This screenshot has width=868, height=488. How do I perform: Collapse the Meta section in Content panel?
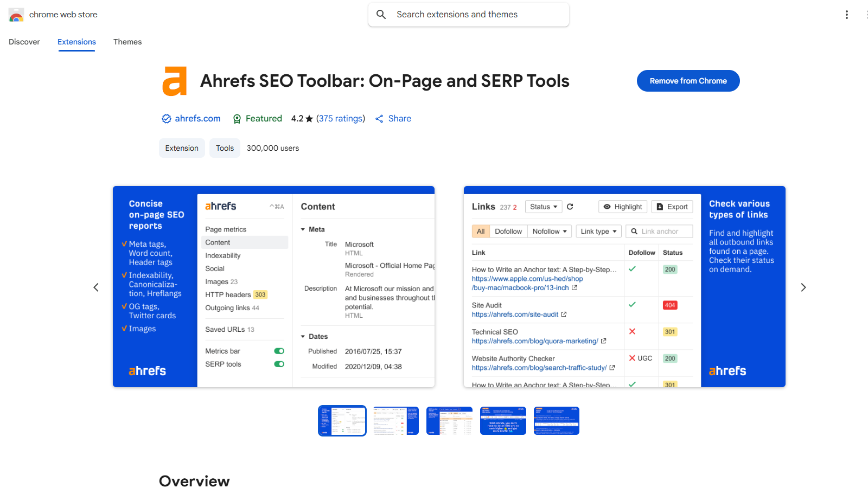[x=303, y=229]
